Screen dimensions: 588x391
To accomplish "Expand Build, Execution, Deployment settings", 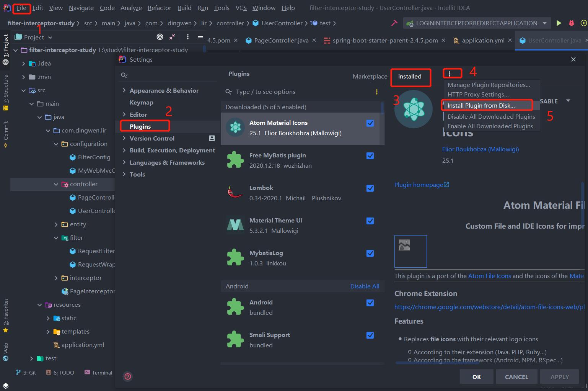I will pyautogui.click(x=124, y=151).
